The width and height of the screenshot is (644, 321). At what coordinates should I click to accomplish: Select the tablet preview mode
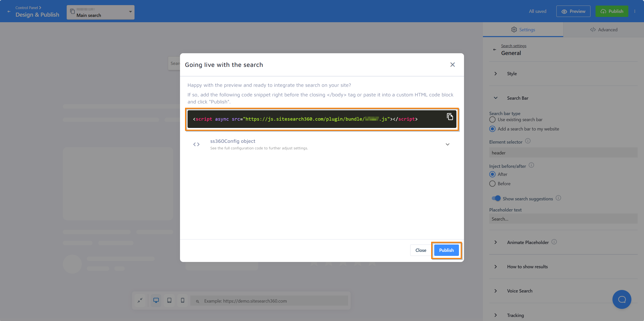tap(169, 300)
